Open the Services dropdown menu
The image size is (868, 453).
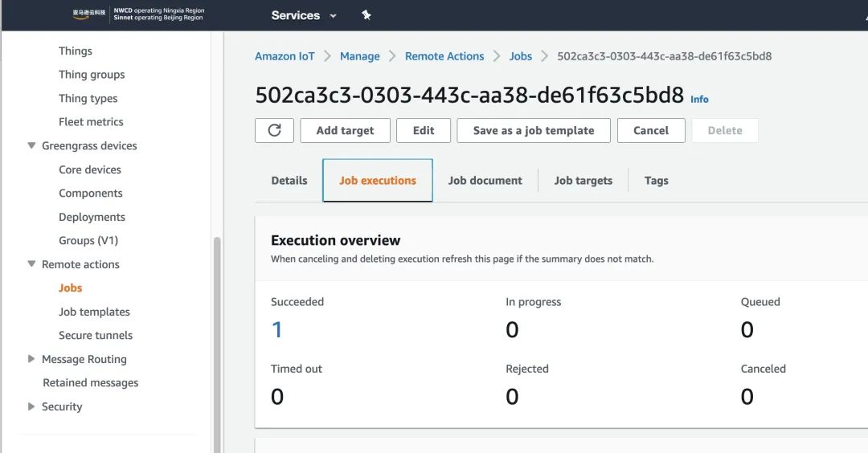304,15
